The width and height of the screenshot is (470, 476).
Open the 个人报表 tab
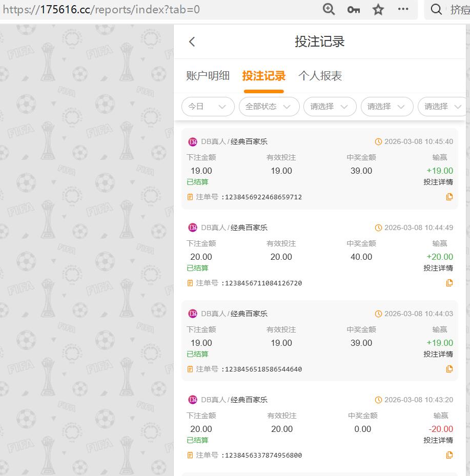point(320,75)
